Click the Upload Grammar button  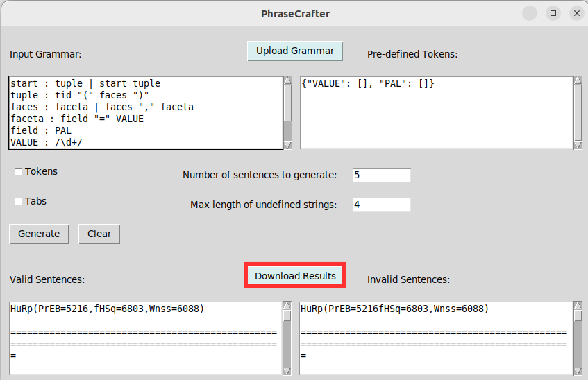tap(295, 51)
